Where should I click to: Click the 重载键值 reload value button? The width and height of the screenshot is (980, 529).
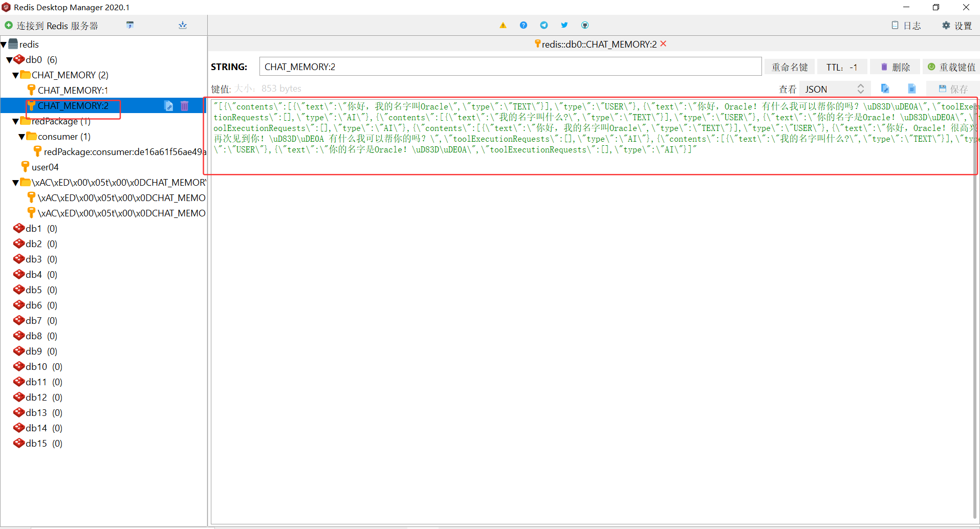pos(951,67)
